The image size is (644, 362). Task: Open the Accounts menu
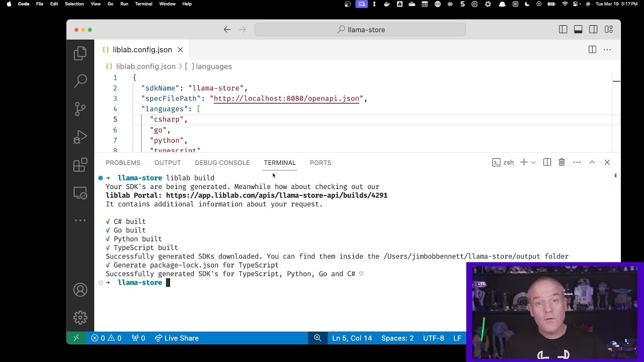pos(80,290)
